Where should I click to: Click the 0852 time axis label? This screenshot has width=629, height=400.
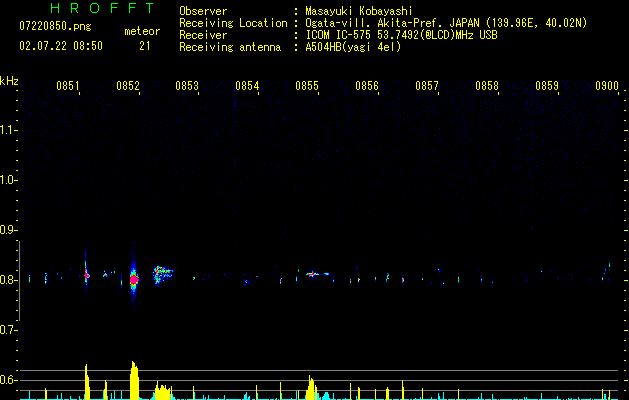128,85
